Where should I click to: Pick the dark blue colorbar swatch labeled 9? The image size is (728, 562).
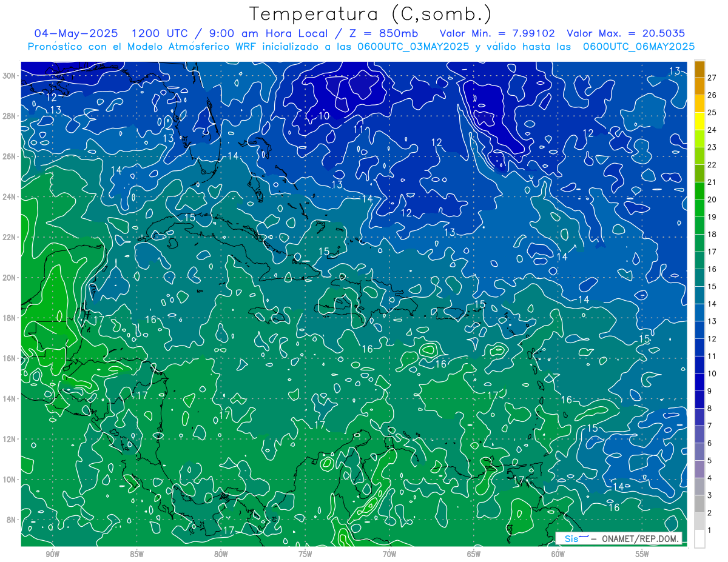[699, 383]
